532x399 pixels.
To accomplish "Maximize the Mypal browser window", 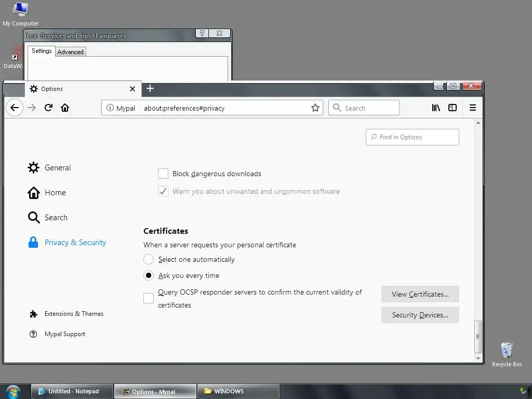I will (453, 86).
